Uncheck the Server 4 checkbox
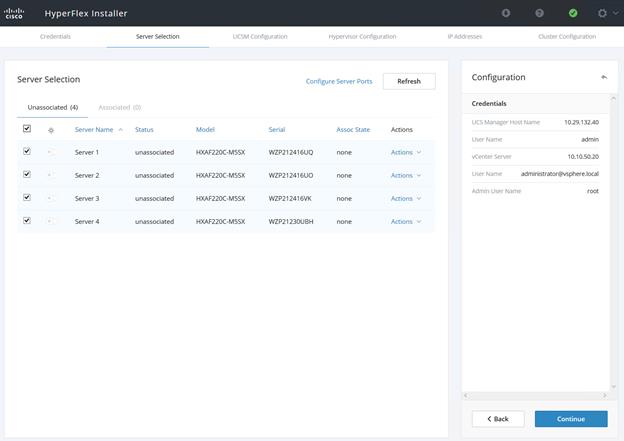The height and width of the screenshot is (441, 624). click(x=27, y=220)
